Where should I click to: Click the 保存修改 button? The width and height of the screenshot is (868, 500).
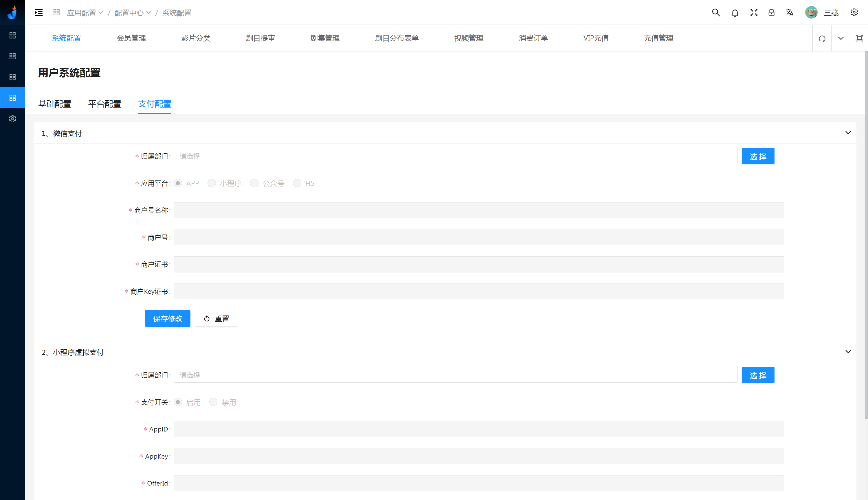coord(167,318)
